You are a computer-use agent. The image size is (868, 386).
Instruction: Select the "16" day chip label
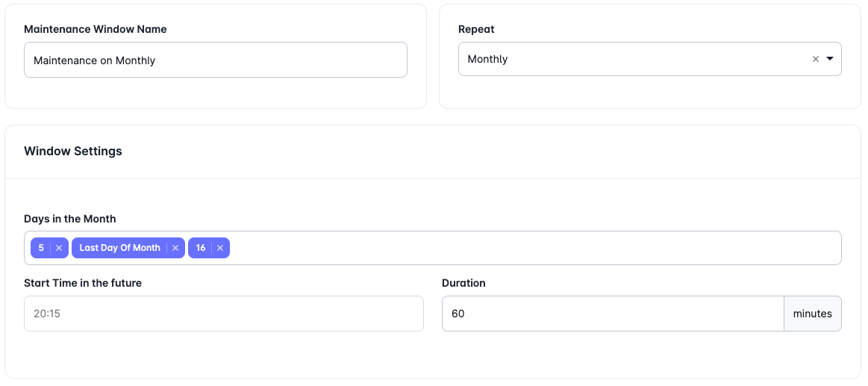[201, 248]
